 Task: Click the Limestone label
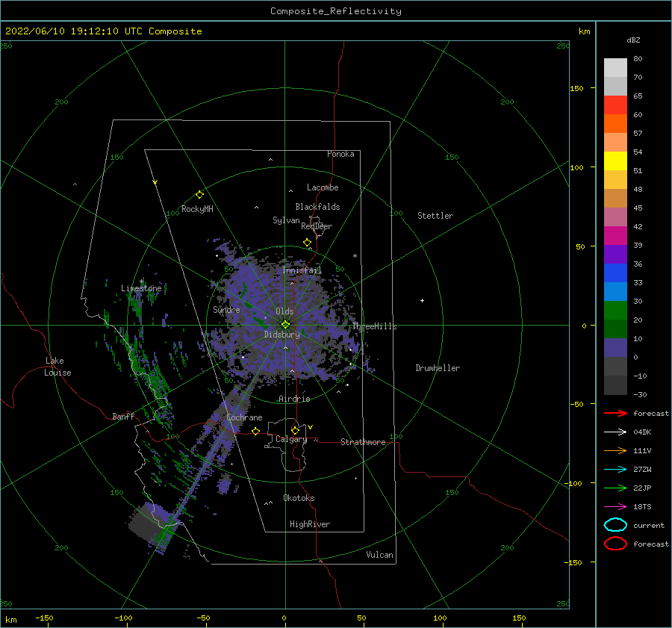click(141, 288)
